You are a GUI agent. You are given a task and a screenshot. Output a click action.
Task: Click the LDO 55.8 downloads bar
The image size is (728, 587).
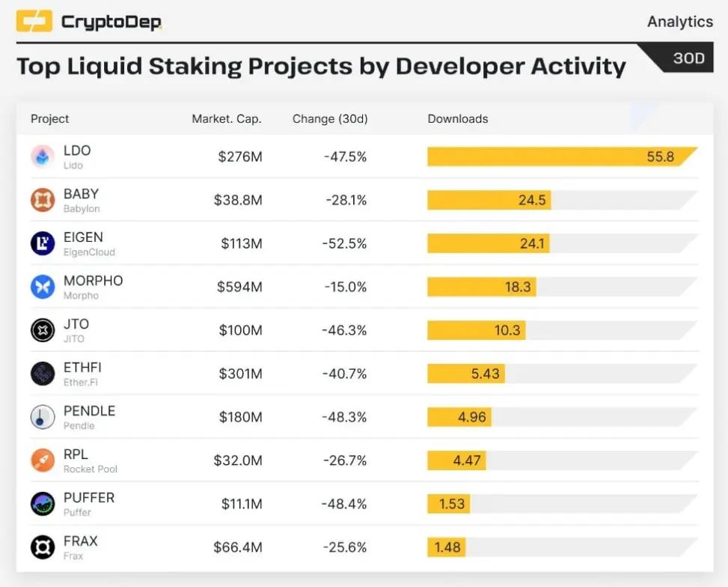tap(562, 156)
